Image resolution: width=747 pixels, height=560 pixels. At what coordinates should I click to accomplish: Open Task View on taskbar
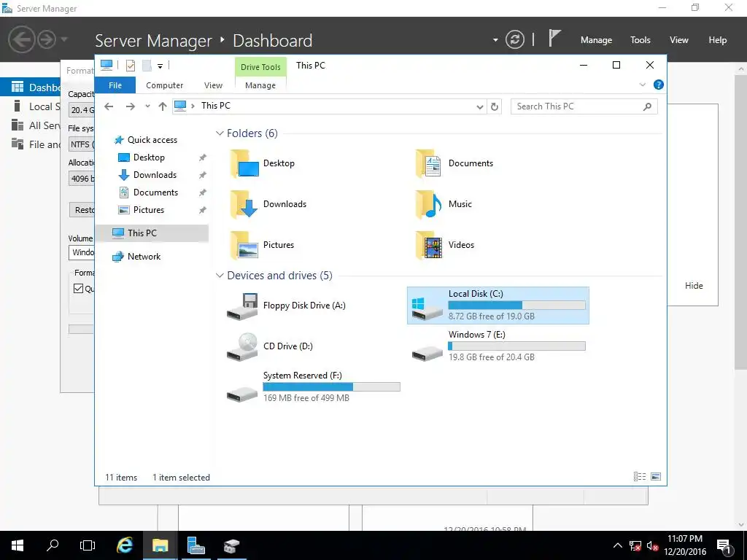point(88,545)
